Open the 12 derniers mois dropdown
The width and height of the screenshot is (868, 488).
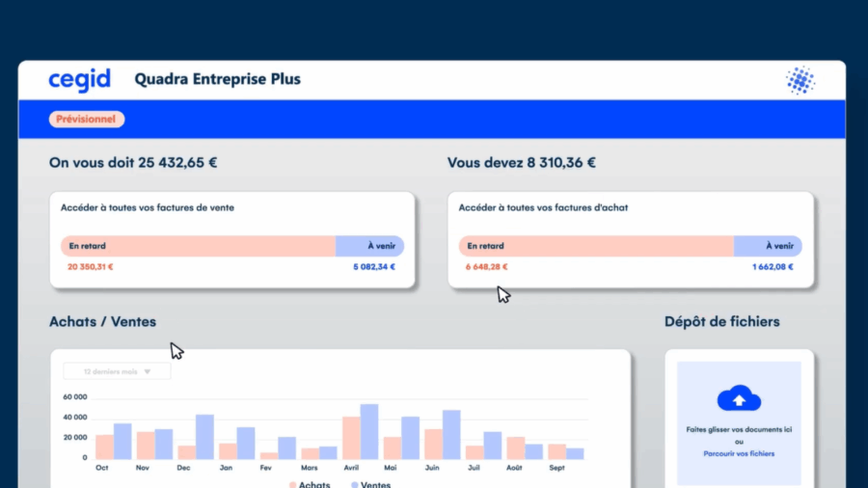[117, 371]
